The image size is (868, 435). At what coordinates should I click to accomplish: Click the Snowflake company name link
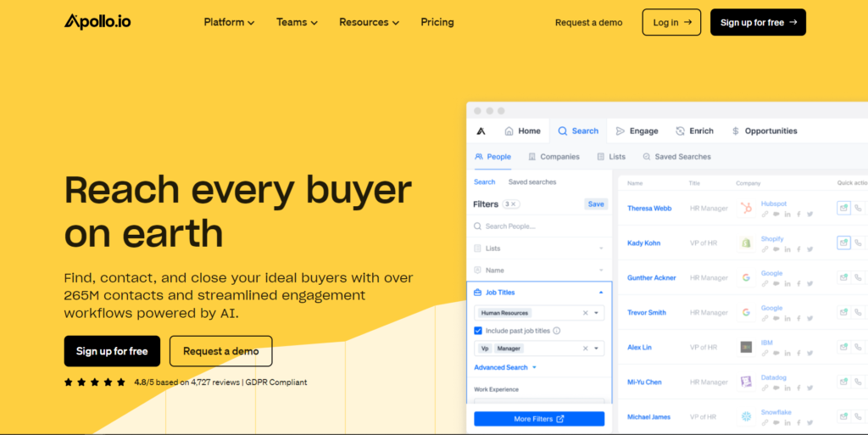coord(776,412)
